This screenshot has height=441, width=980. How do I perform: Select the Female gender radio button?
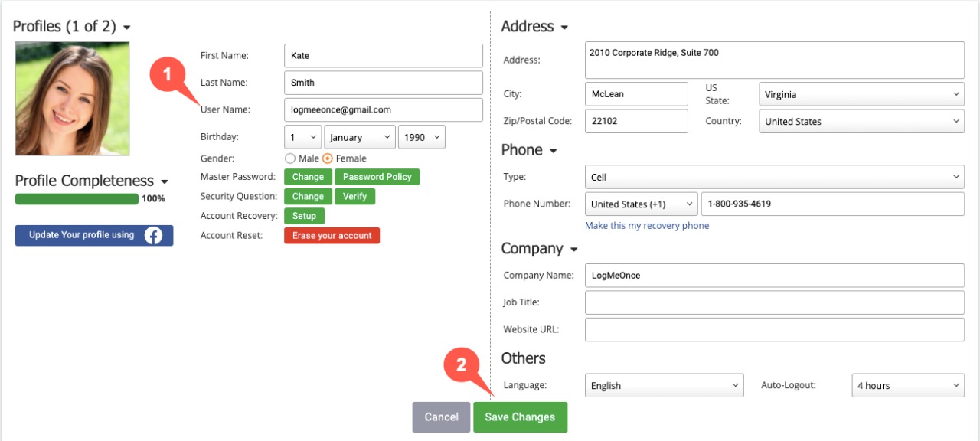pos(328,158)
